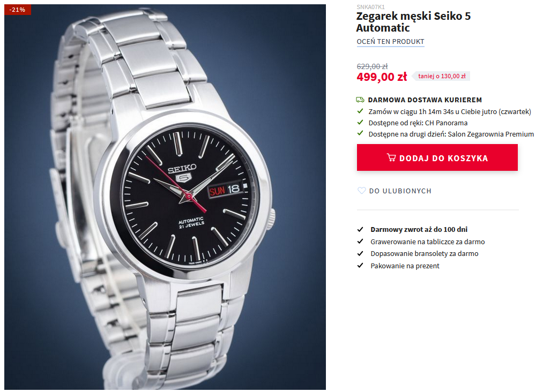Screen dimensions: 543x392
Task: Open the Oceń ten produkt rating link
Action: (x=390, y=42)
